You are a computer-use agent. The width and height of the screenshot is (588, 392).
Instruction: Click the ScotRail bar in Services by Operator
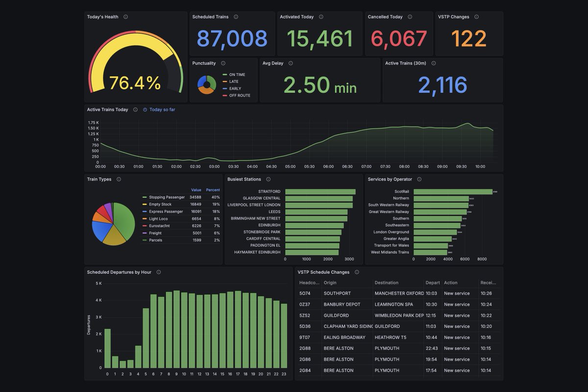pos(453,192)
